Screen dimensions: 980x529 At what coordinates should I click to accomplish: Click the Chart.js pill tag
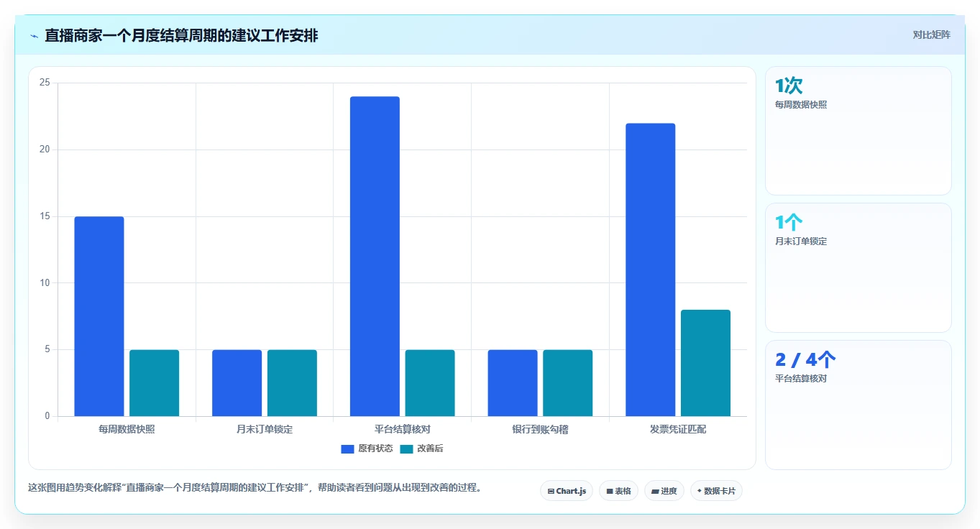point(567,491)
